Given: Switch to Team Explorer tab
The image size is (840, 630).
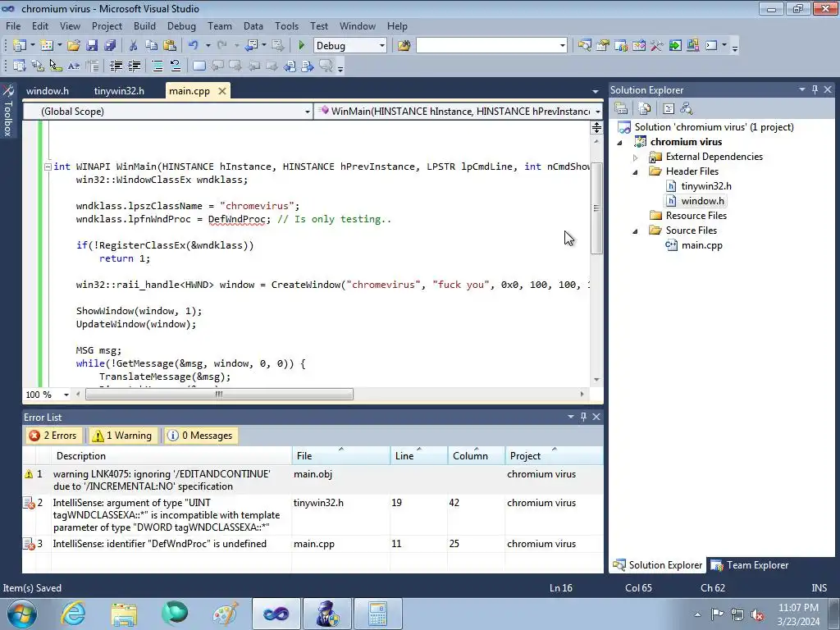Looking at the screenshot, I should pyautogui.click(x=750, y=565).
